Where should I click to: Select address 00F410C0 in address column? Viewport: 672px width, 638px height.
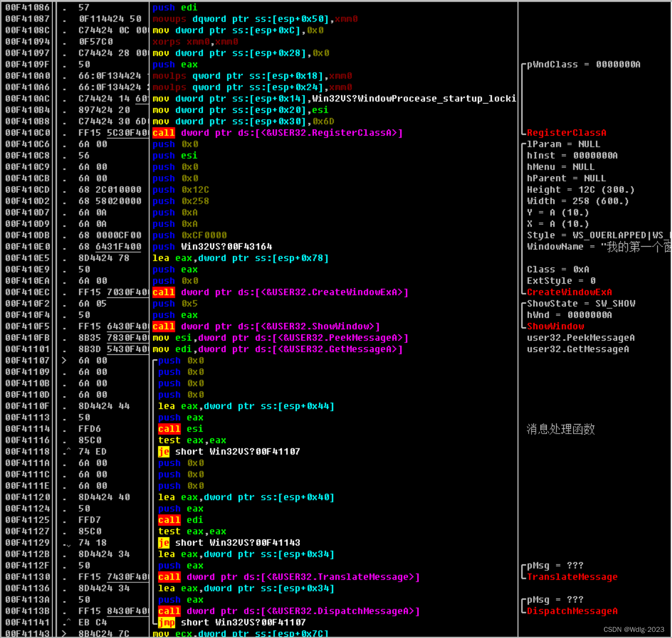coord(28,133)
